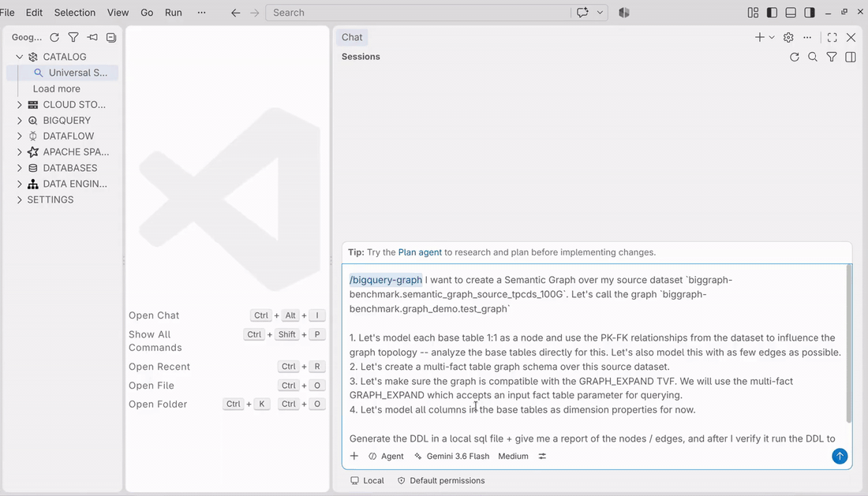Click the Plan agent link
Image resolution: width=868 pixels, height=496 pixels.
coord(420,252)
